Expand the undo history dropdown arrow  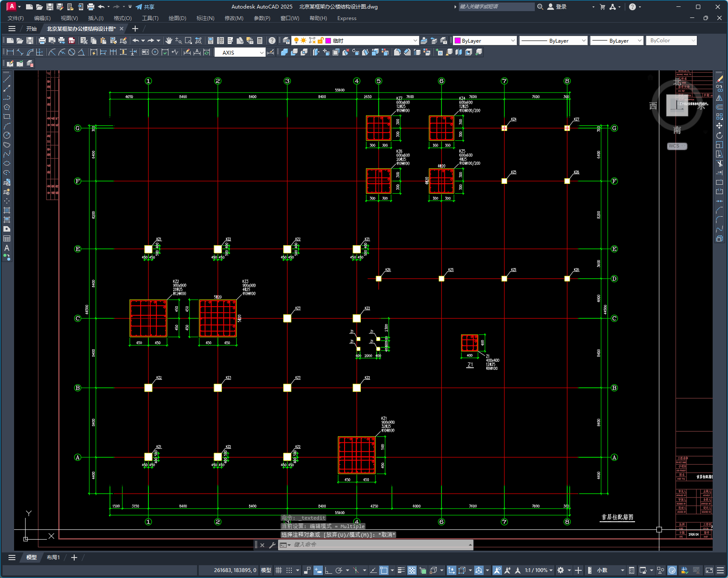point(143,41)
